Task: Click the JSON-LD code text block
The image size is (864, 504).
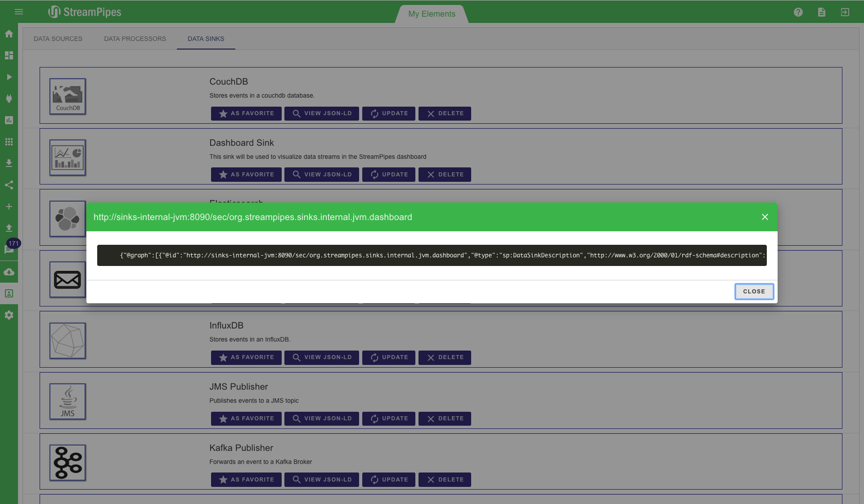Action: pos(432,255)
